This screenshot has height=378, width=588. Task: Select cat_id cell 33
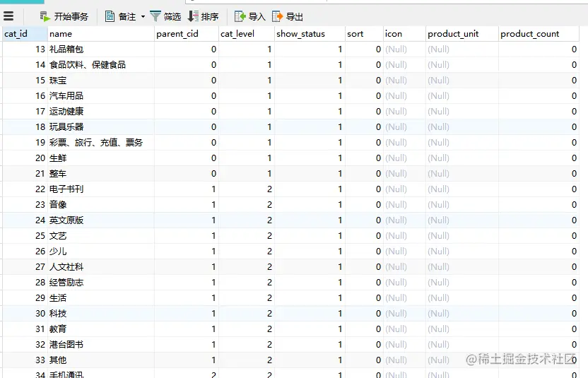pos(25,360)
